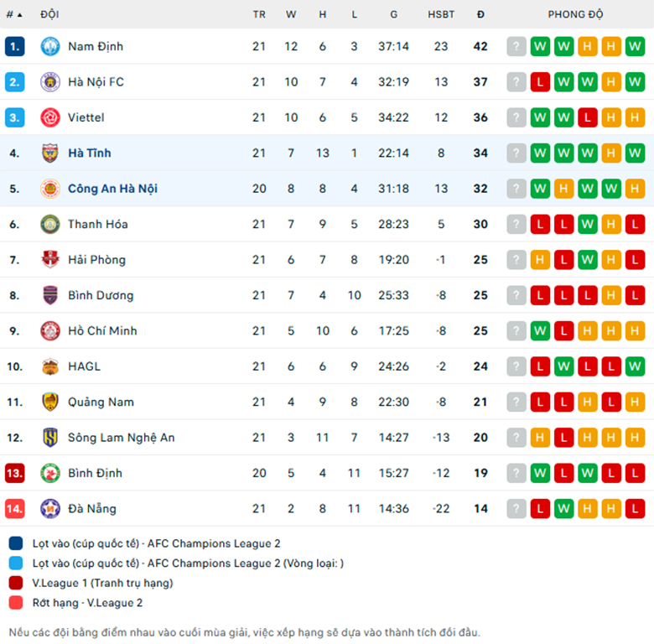Open the HAGL team badge
Viewport: 654px width, 644px height.
pos(50,366)
